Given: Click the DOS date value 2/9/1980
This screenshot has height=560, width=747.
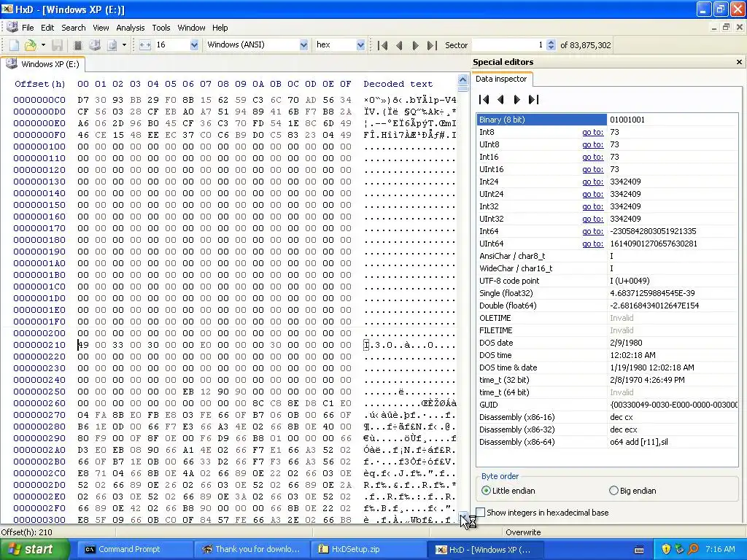Looking at the screenshot, I should coord(626,343).
